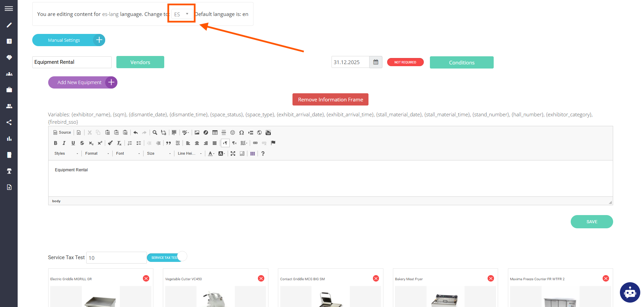Insert a table into the editor

[x=215, y=133]
